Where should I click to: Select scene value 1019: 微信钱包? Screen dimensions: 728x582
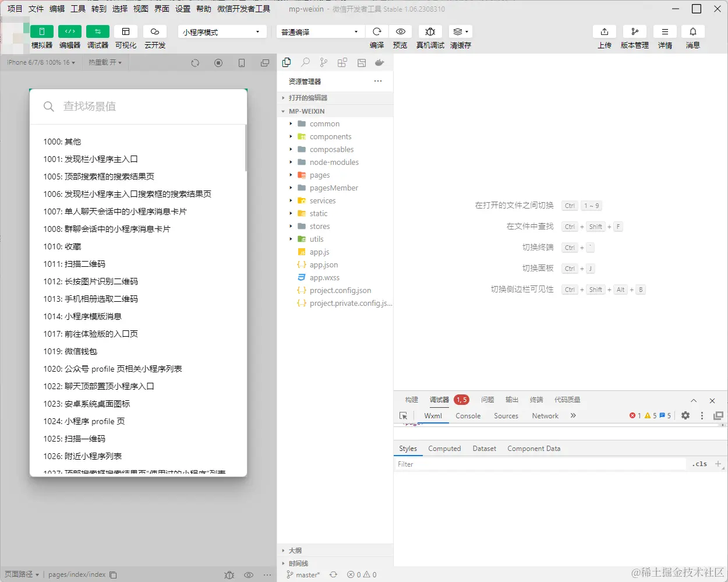[70, 351]
